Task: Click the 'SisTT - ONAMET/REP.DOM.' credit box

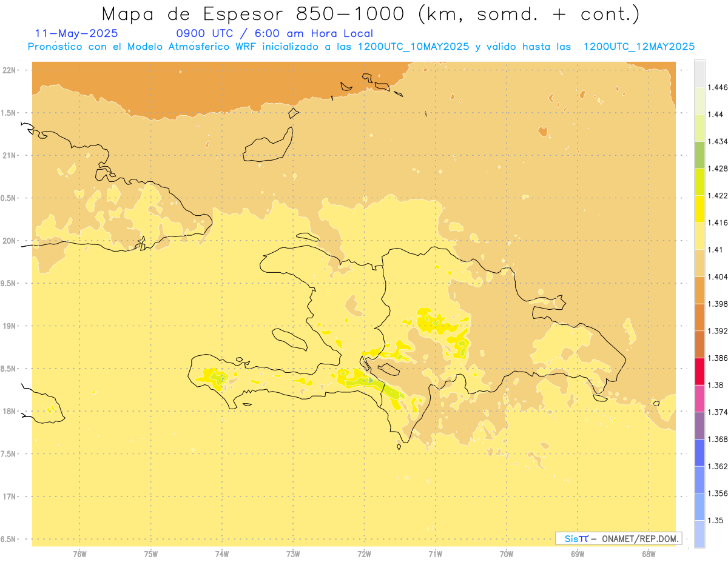Action: 619,538
